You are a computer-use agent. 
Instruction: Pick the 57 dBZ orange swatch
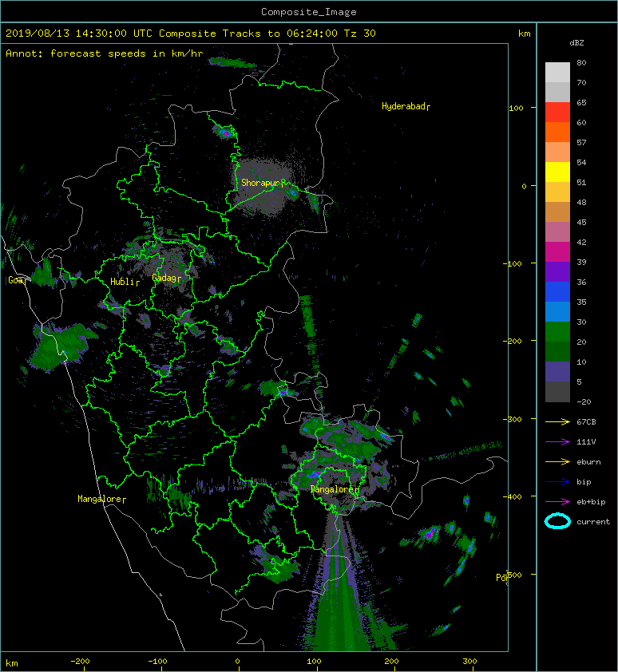[557, 132]
